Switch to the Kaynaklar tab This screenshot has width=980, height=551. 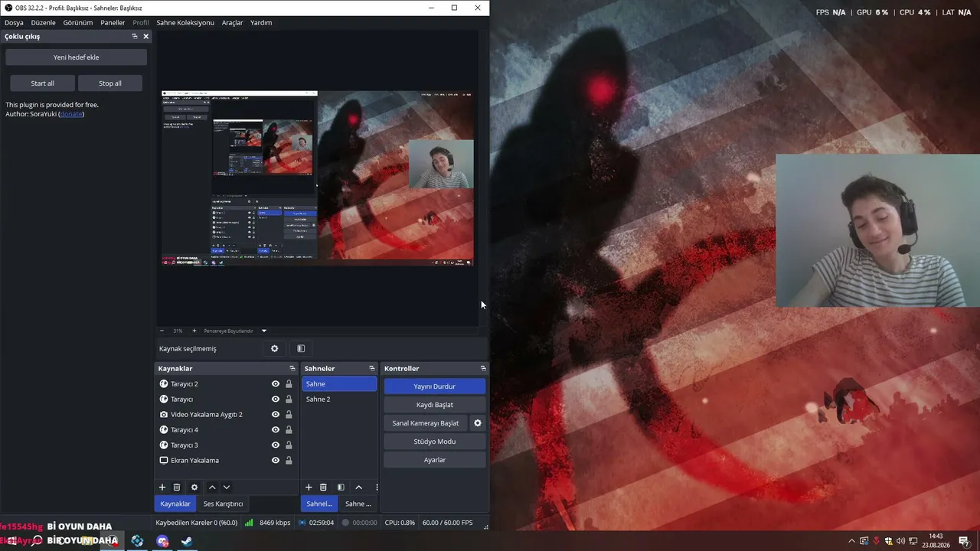click(x=175, y=504)
